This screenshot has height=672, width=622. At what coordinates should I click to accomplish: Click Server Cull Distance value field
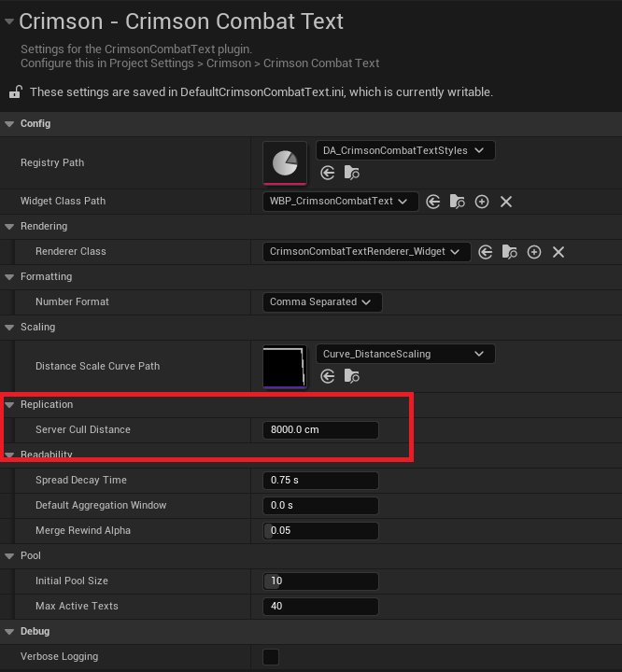click(x=320, y=430)
